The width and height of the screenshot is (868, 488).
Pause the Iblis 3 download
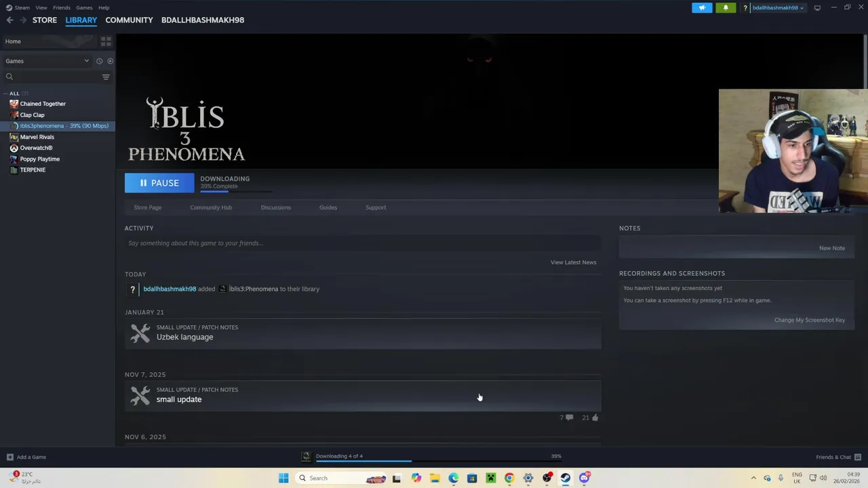click(159, 183)
